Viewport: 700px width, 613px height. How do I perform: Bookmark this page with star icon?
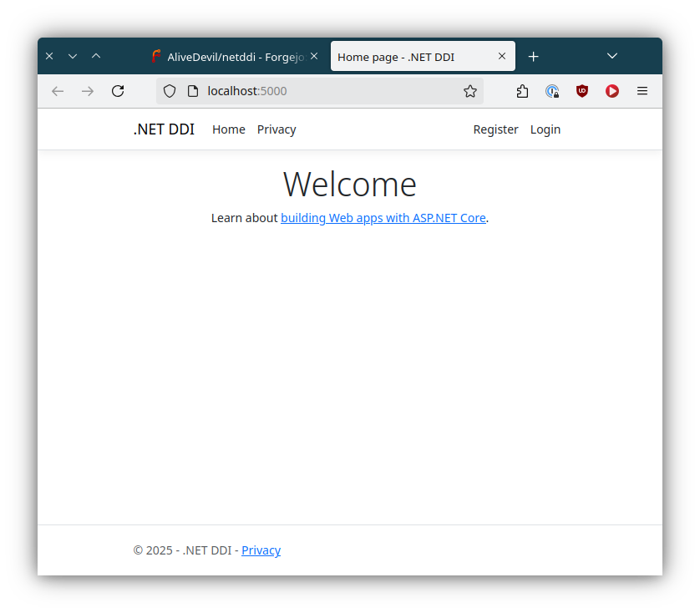coord(470,91)
